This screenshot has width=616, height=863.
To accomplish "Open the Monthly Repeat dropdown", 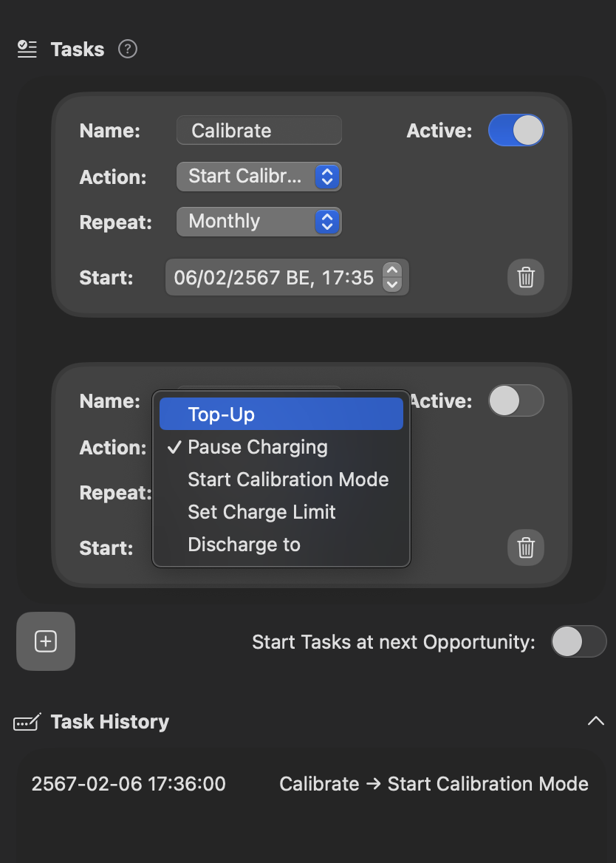I will [259, 222].
